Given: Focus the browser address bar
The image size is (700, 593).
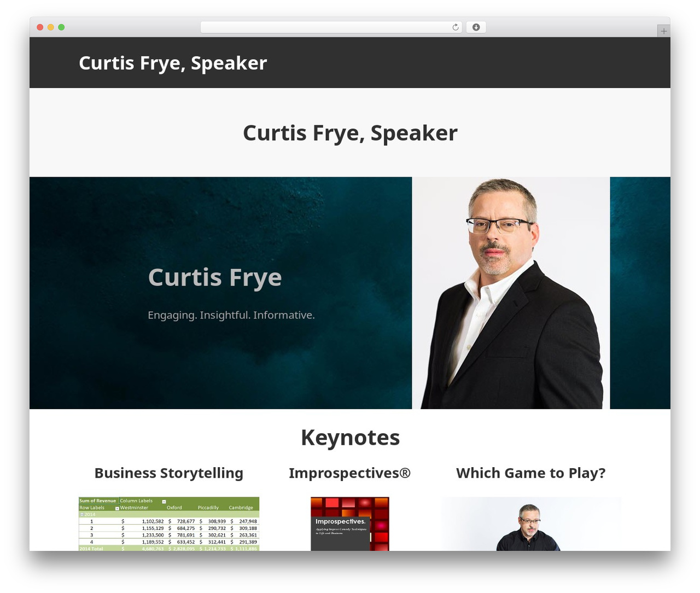Looking at the screenshot, I should pyautogui.click(x=331, y=27).
